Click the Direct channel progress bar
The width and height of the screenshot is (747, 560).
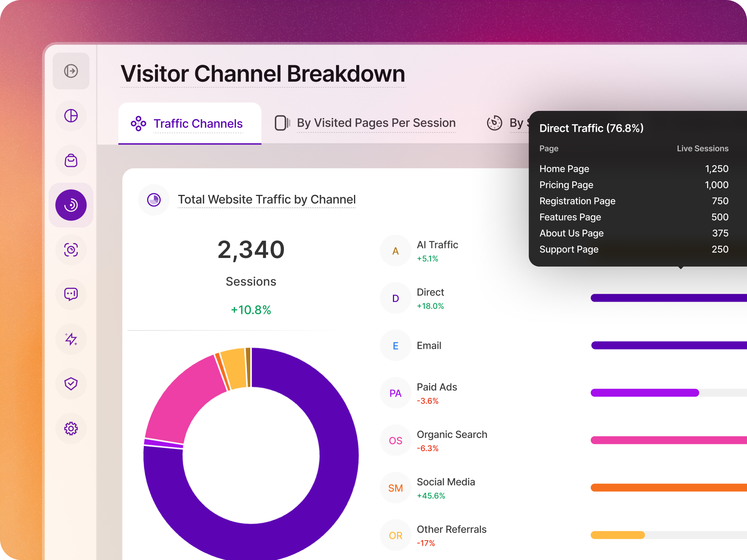669,298
